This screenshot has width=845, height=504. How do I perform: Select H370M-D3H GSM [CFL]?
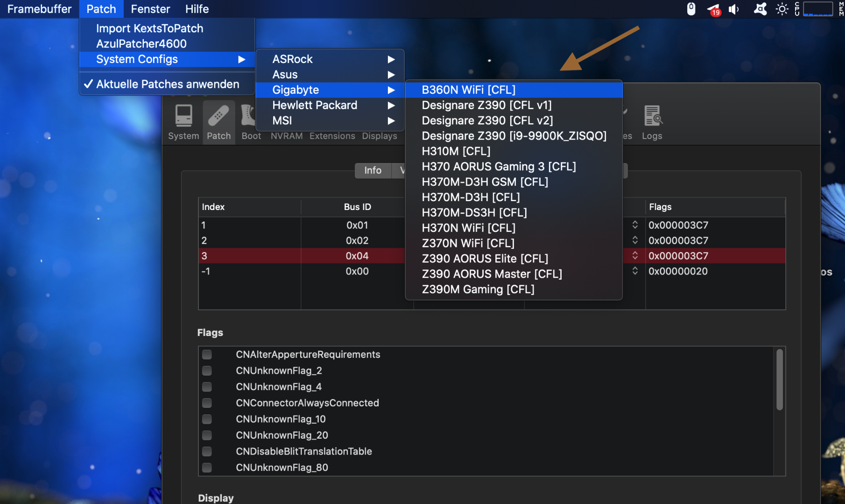pos(514,182)
